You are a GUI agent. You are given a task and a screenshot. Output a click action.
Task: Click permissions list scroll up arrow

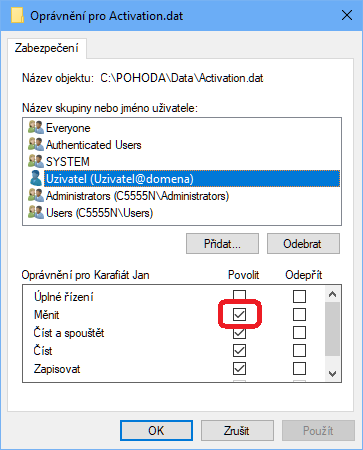pos(332,294)
